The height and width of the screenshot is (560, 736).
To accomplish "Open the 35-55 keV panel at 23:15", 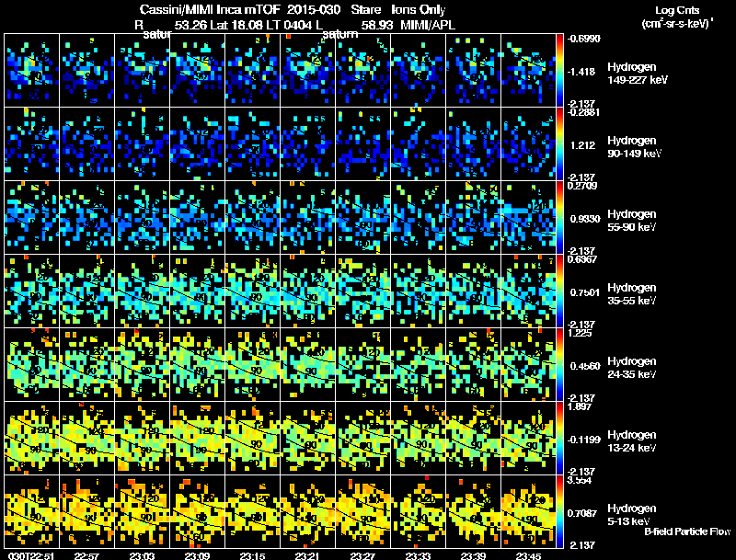I will (252, 291).
